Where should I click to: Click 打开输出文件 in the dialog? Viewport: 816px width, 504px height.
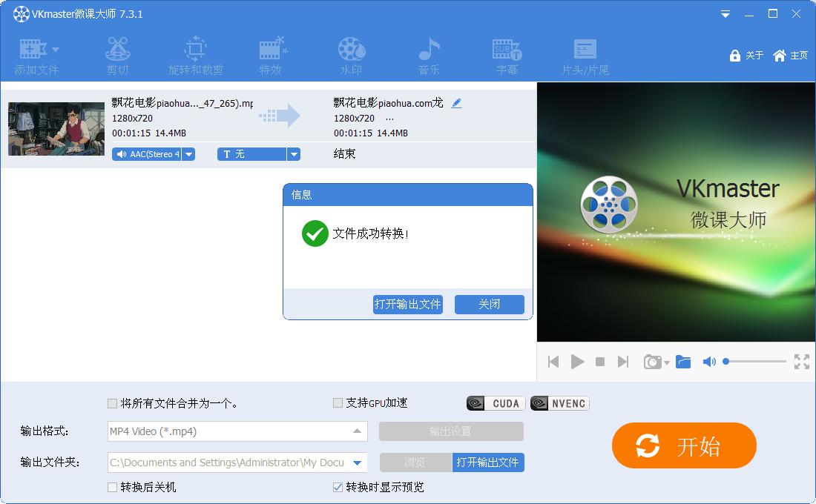tap(408, 305)
